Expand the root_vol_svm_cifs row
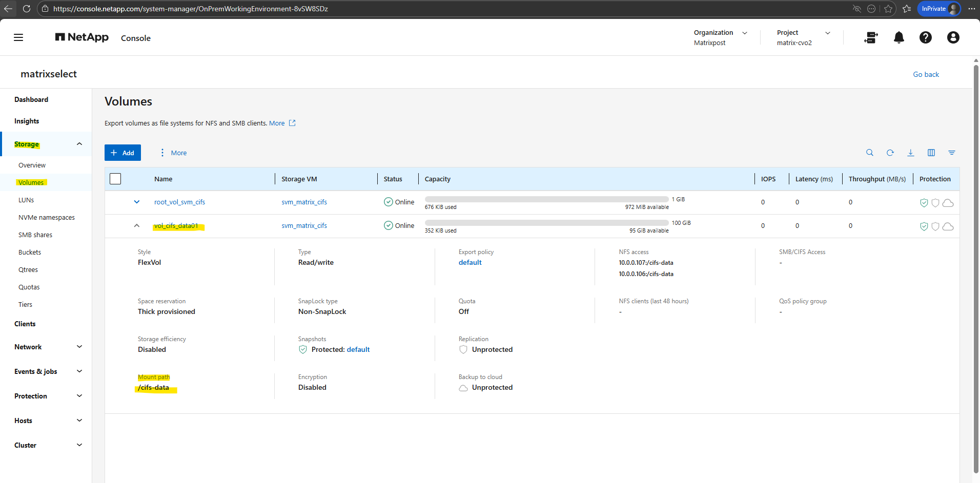980x483 pixels. tap(137, 202)
